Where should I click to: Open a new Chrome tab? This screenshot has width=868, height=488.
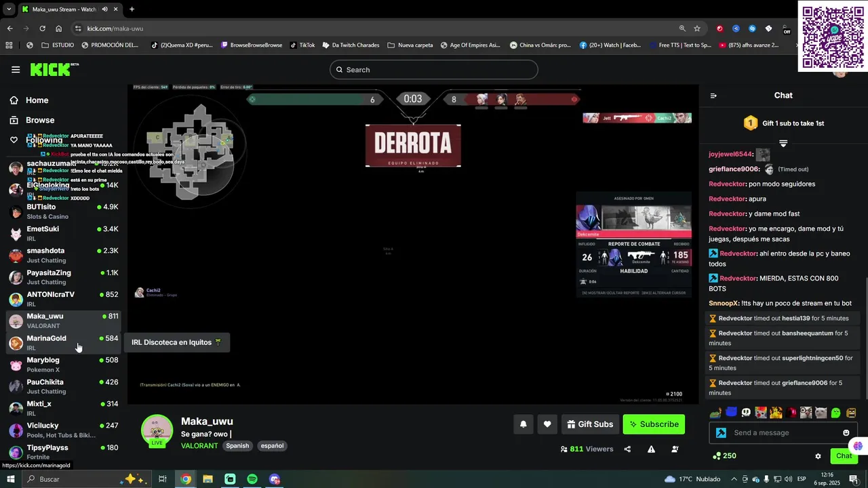[132, 9]
